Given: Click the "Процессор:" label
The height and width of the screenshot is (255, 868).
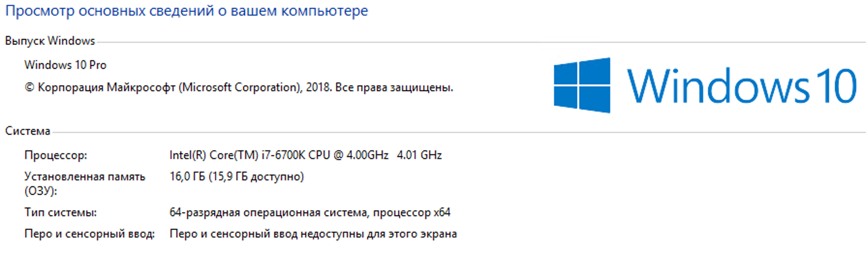Looking at the screenshot, I should tap(56, 155).
